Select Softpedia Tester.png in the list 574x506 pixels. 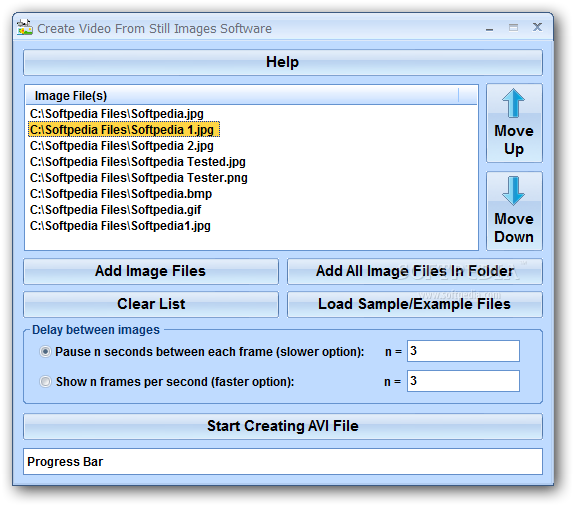(139, 178)
